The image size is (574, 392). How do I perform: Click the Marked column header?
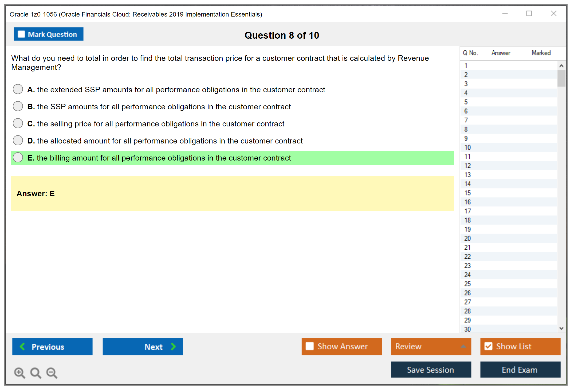pos(541,53)
